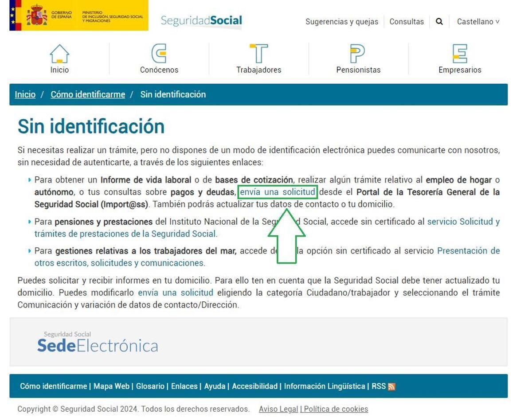Select the Conócenos menu label
Screen dimensions: 532x417
[159, 70]
